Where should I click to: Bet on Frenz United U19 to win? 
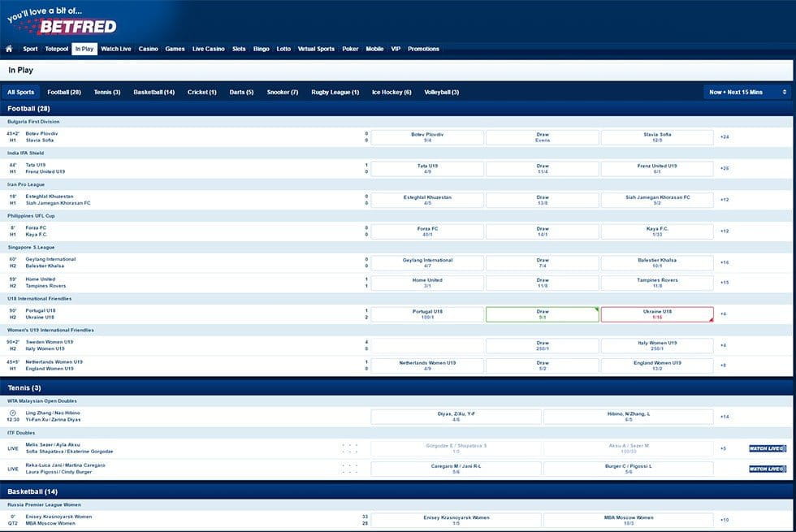click(657, 169)
